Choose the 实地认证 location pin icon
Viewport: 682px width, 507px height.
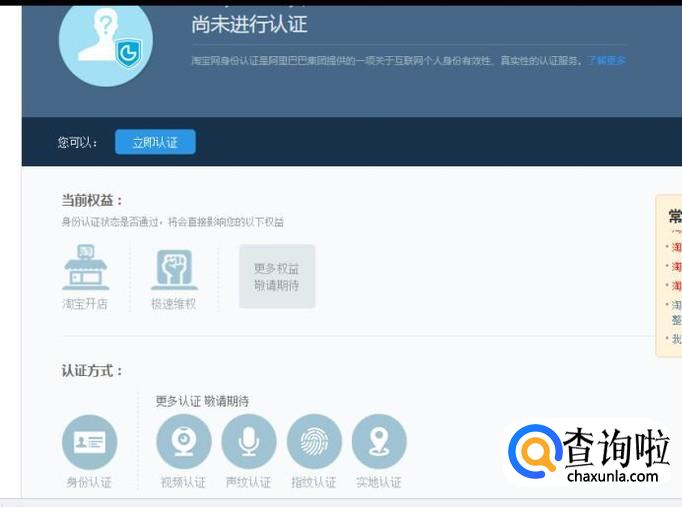[x=379, y=442]
